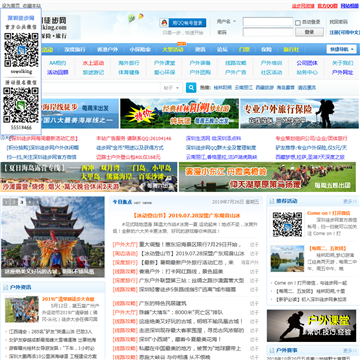The image size is (360, 360).
Task: Click the 关于我们 sub-navigation link
Action: [x=343, y=63]
